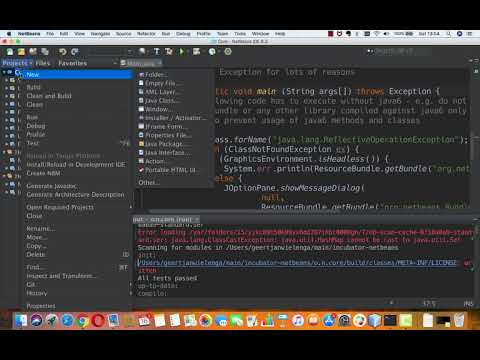This screenshot has width=480, height=360.
Task: Open the Refactor menu in menu bar
Action: [146, 34]
